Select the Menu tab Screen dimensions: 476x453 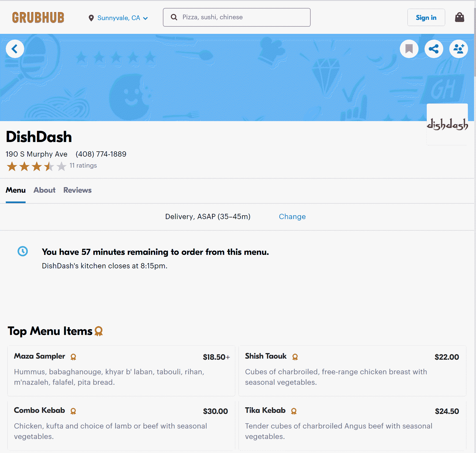(16, 190)
